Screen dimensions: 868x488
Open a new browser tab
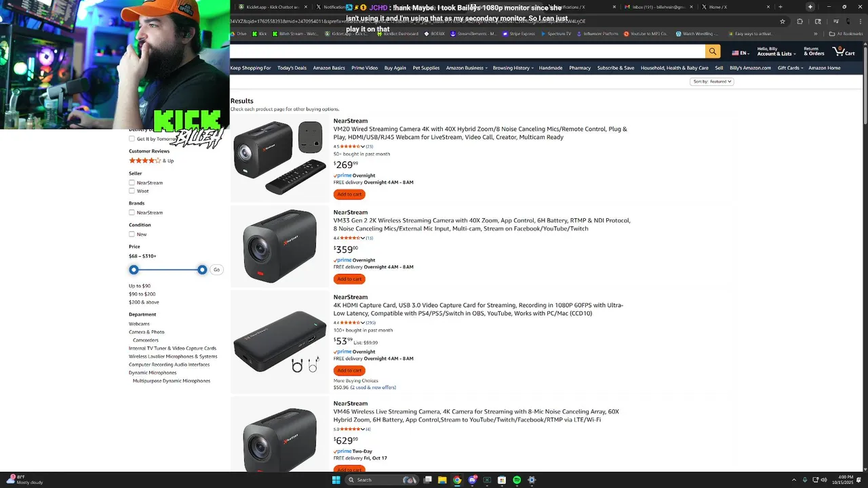pyautogui.click(x=780, y=7)
